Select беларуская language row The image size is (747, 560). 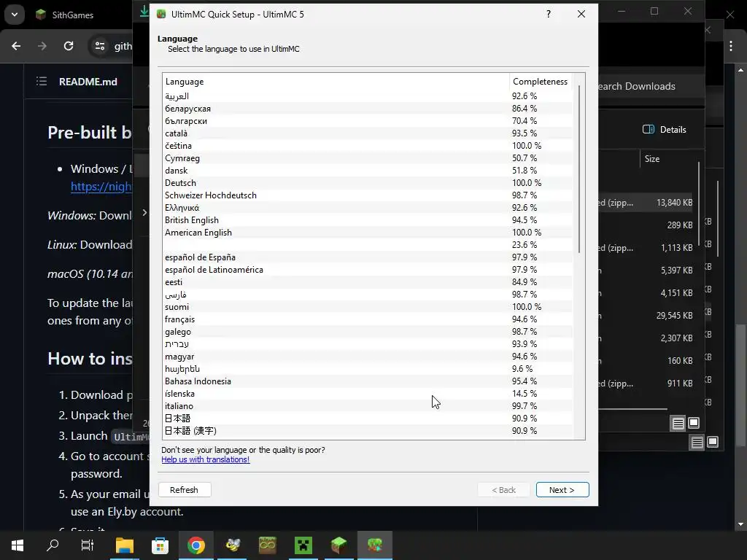click(368, 109)
